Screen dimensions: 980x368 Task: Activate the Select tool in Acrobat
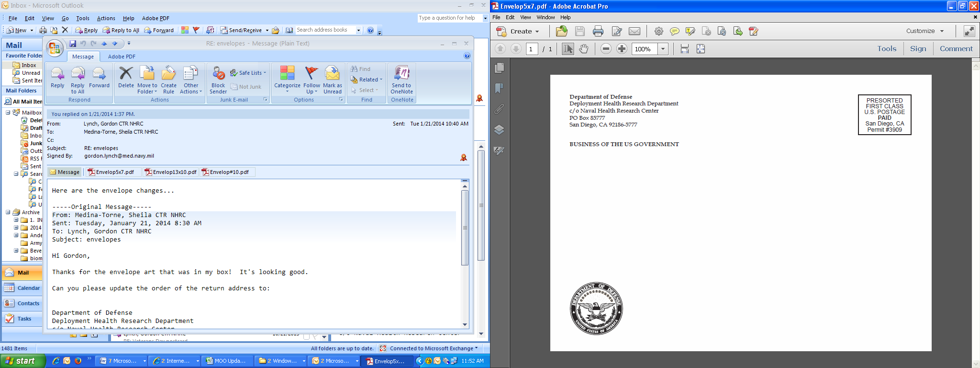pyautogui.click(x=568, y=49)
